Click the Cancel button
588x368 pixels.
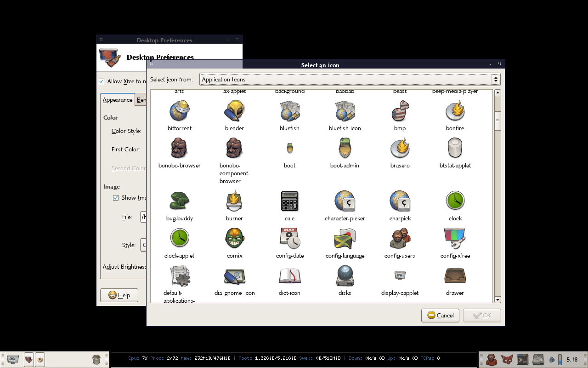tap(440, 315)
